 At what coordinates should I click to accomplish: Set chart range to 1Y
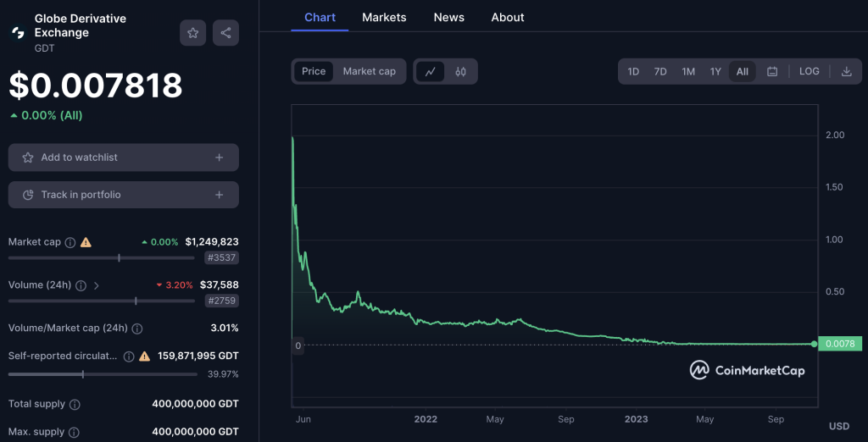tap(715, 71)
